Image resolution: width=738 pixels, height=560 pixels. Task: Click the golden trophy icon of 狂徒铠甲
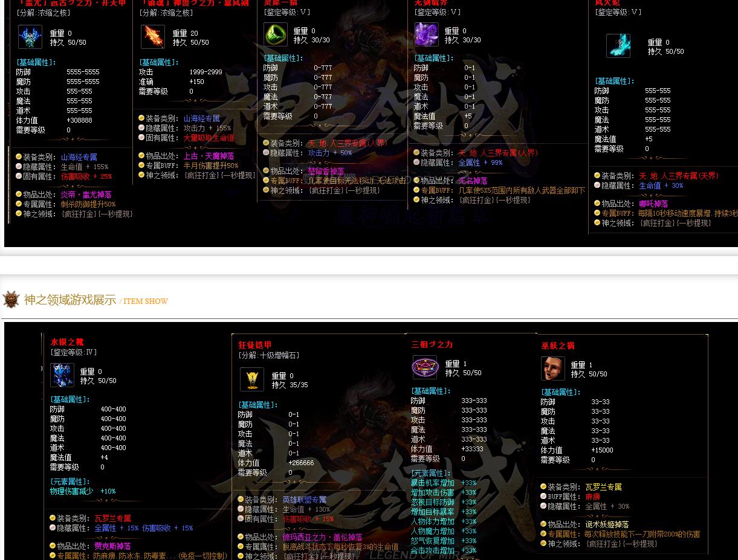(252, 379)
